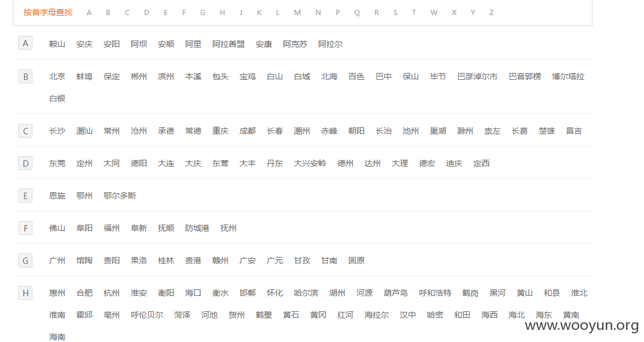Open the 成都 city link
644x342 pixels.
tap(247, 131)
